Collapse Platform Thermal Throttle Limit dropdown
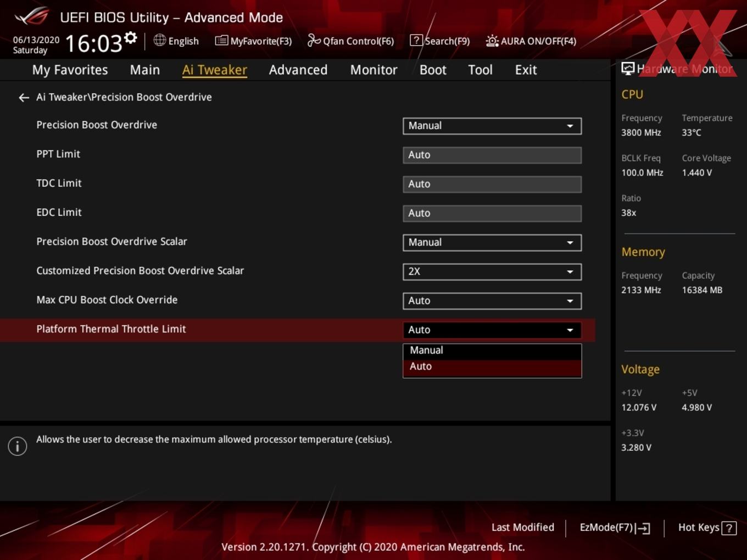This screenshot has width=747, height=560. point(492,330)
